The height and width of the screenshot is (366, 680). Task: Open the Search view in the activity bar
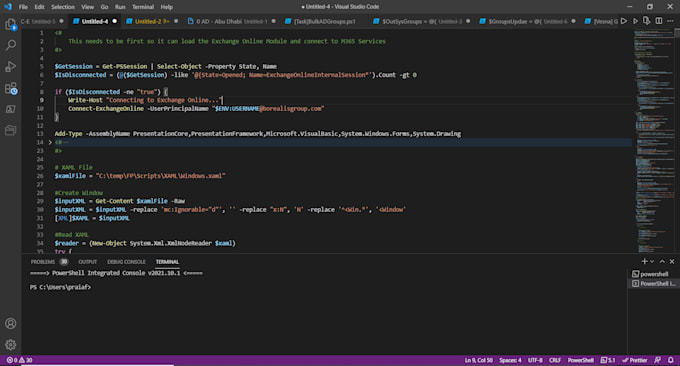coord(10,45)
